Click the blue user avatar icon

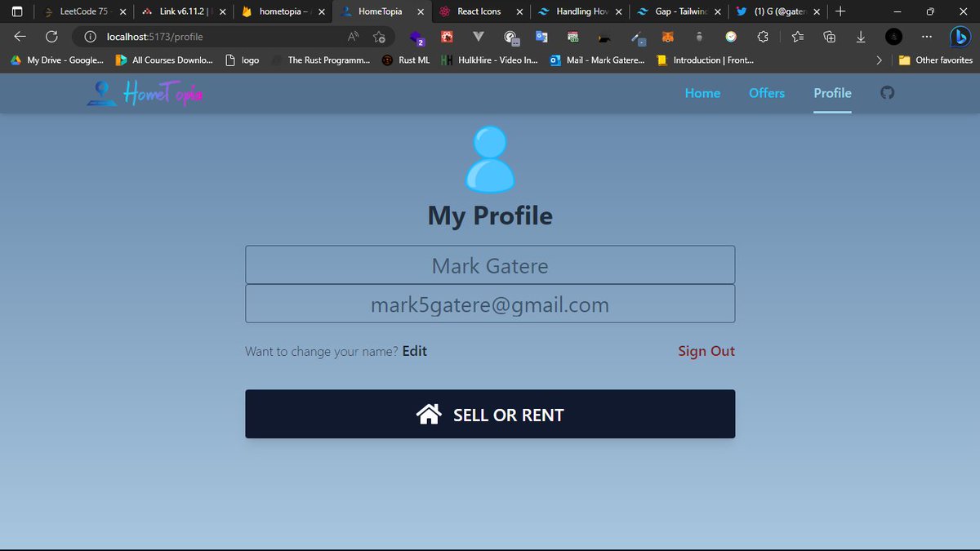pyautogui.click(x=490, y=158)
